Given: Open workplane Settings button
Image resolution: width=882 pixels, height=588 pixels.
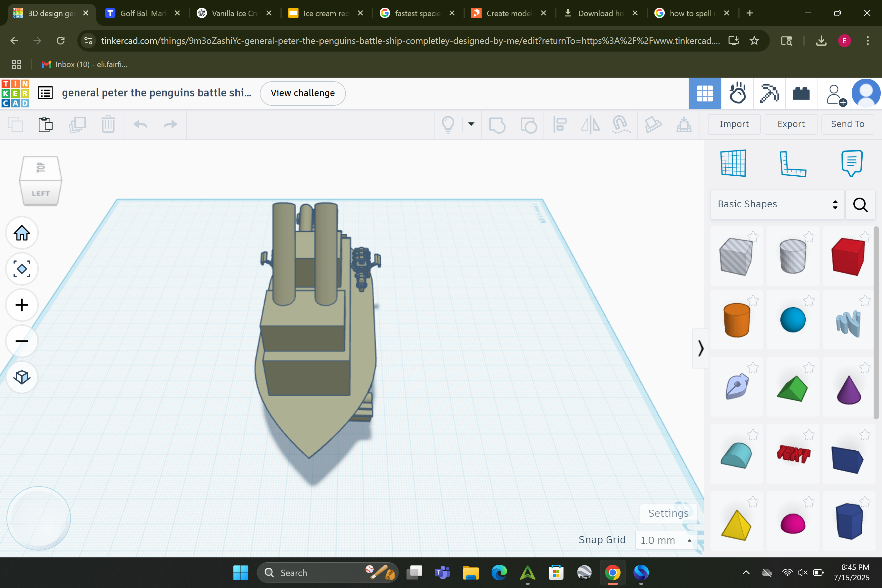Looking at the screenshot, I should click(668, 513).
